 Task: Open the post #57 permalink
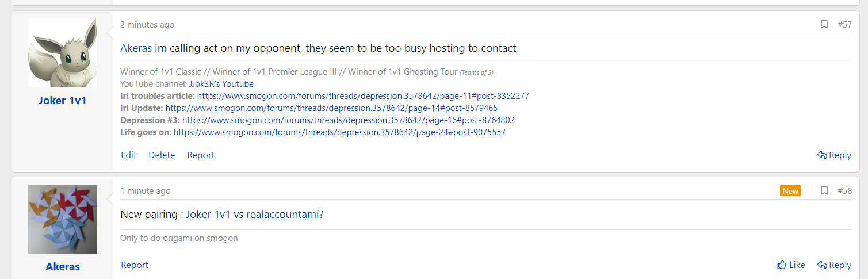point(844,24)
